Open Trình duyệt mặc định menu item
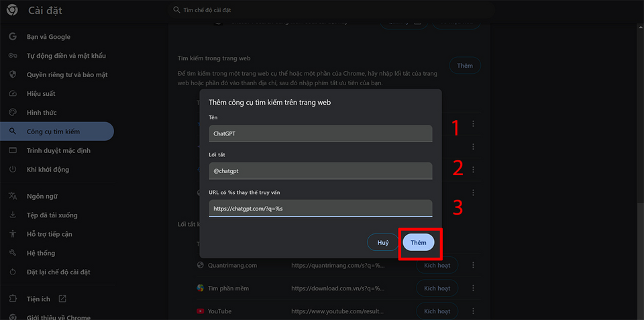 pyautogui.click(x=58, y=150)
